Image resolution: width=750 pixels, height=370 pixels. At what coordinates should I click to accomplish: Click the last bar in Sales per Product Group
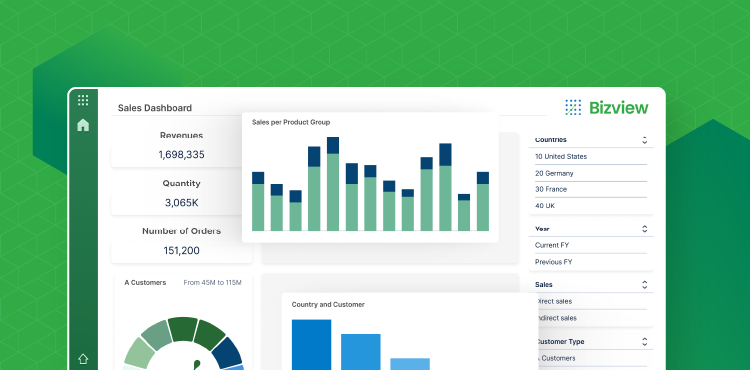(483, 201)
